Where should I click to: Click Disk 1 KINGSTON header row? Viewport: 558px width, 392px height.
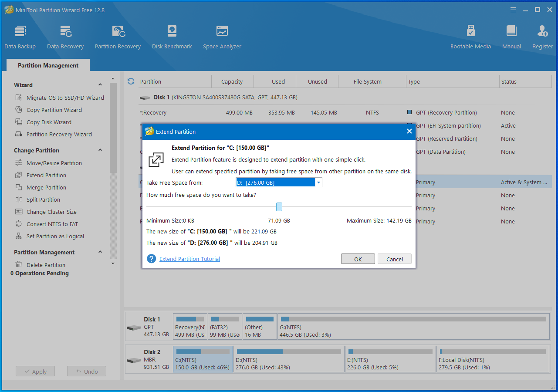click(345, 98)
